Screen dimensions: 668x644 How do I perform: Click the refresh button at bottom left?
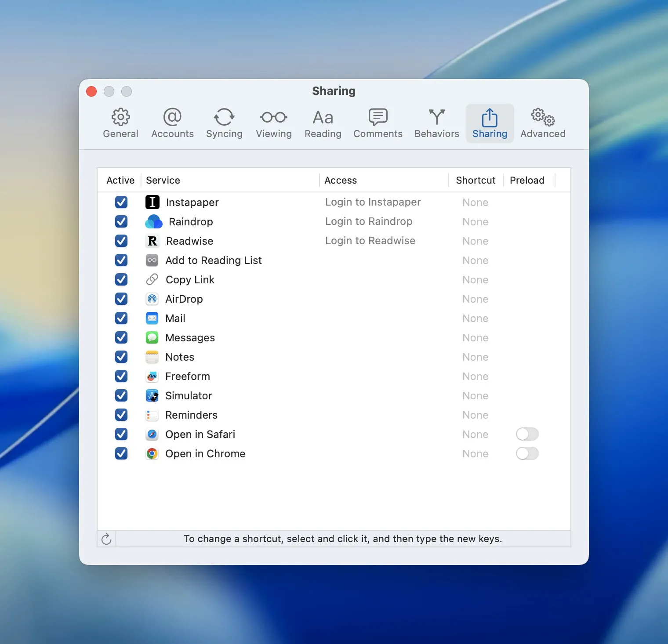(x=106, y=539)
